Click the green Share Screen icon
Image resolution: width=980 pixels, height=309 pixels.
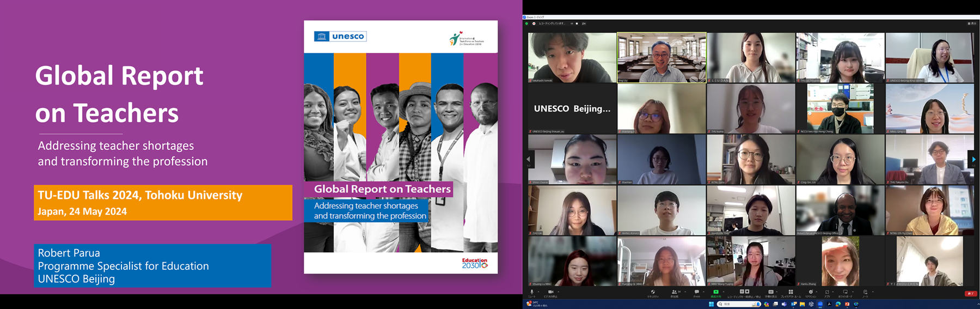coord(716,292)
